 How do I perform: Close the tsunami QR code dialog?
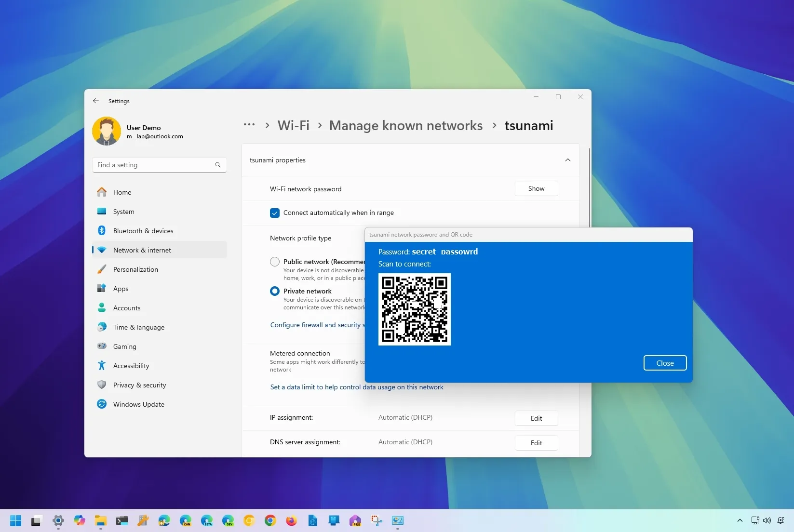[665, 363]
